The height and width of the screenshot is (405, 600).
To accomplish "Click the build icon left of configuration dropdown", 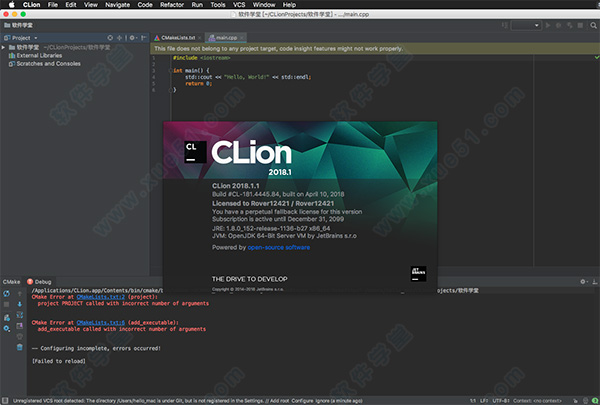I will click(x=505, y=25).
